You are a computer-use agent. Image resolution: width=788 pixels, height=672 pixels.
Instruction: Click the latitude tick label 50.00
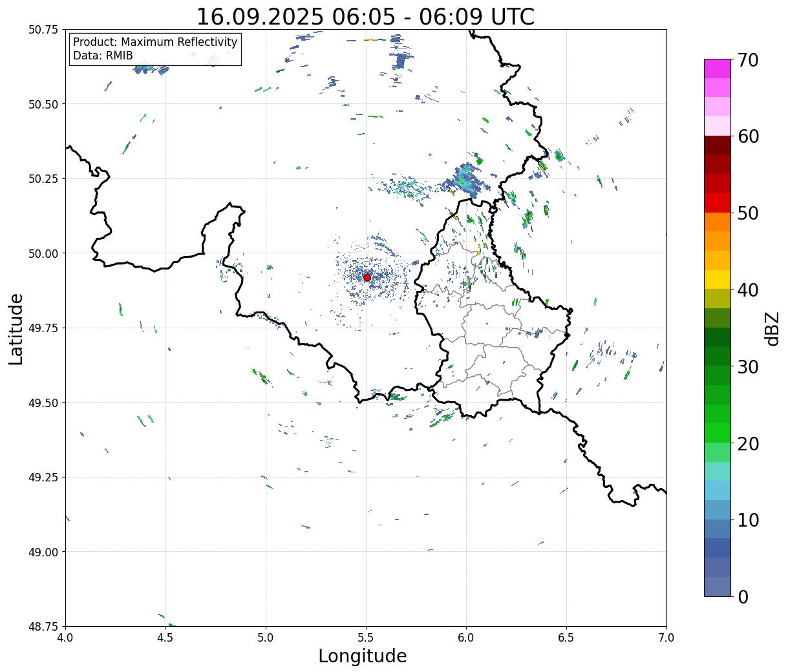click(43, 253)
